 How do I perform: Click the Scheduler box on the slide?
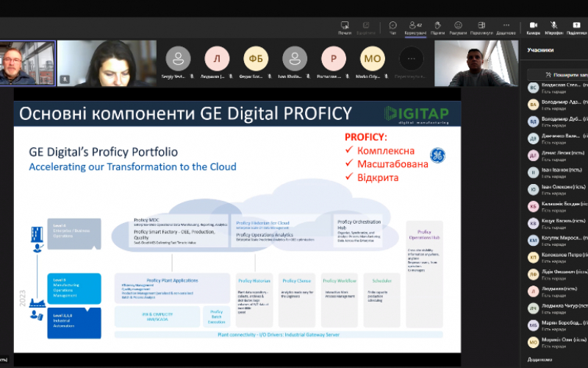coord(381,300)
